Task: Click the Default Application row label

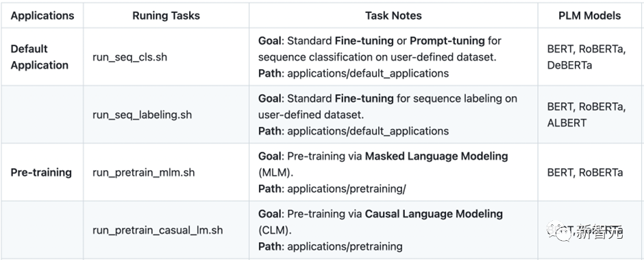Action: pyautogui.click(x=40, y=57)
